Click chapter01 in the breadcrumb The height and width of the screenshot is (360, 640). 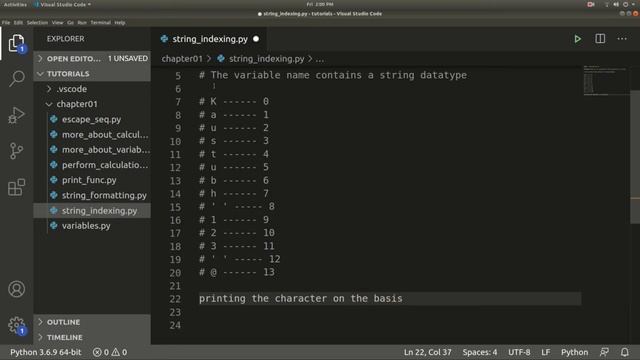(182, 58)
